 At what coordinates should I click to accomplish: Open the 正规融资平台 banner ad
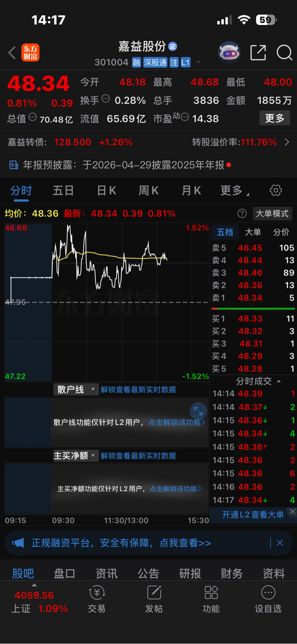pyautogui.click(x=148, y=543)
